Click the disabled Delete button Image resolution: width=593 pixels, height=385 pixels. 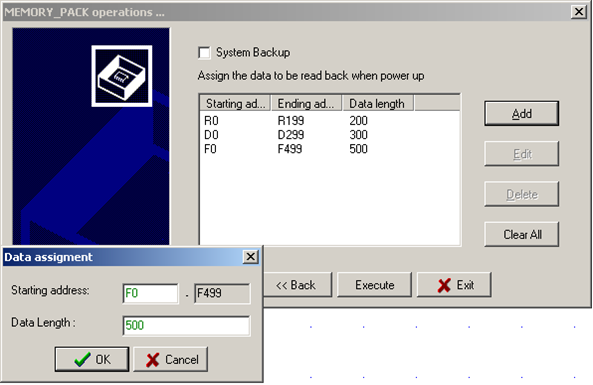point(522,194)
